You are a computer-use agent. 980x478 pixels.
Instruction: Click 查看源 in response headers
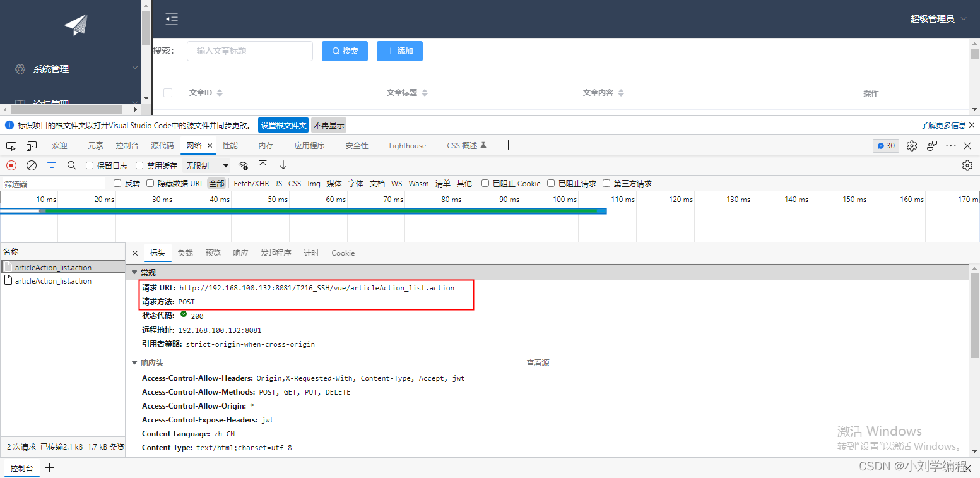[538, 363]
